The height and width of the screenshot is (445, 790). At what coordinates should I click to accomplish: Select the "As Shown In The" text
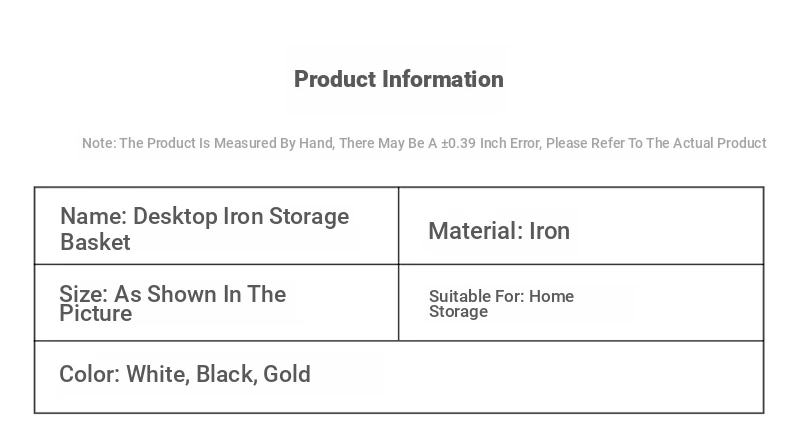click(200, 294)
